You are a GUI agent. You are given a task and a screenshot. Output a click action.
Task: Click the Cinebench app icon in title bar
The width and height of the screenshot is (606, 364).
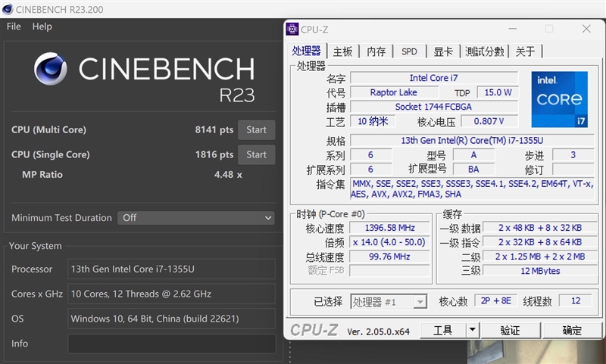click(x=8, y=9)
